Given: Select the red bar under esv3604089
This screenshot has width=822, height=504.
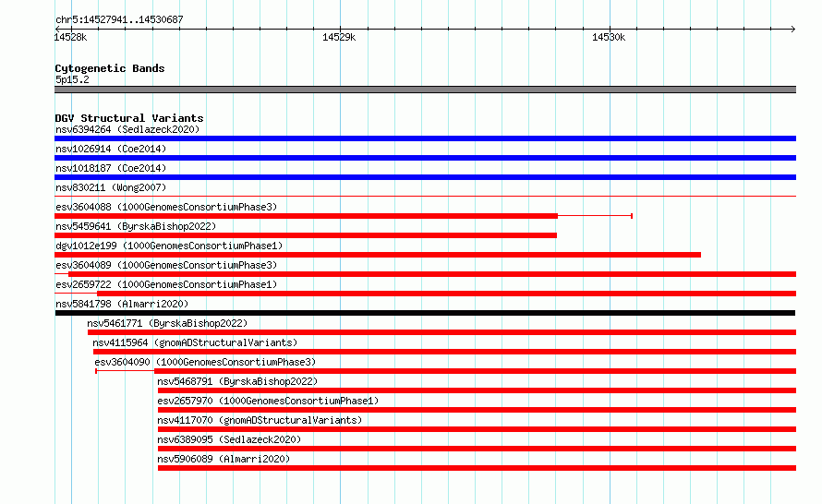Looking at the screenshot, I should pos(432,274).
